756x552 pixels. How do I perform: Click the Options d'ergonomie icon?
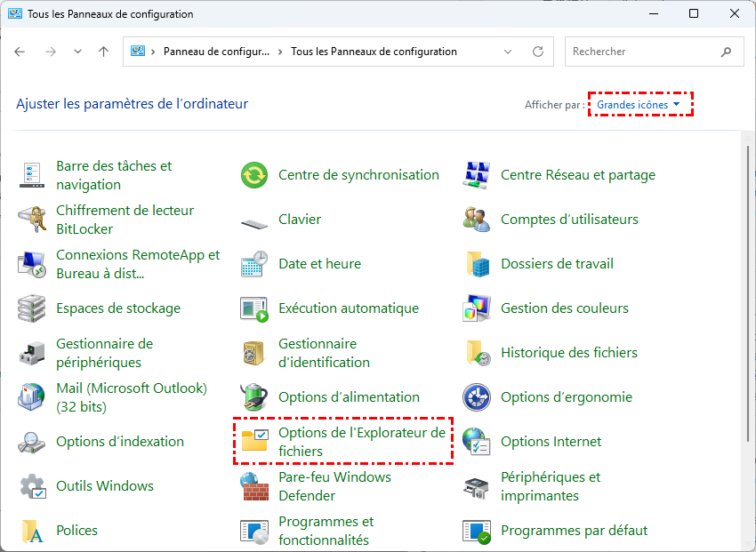[477, 397]
